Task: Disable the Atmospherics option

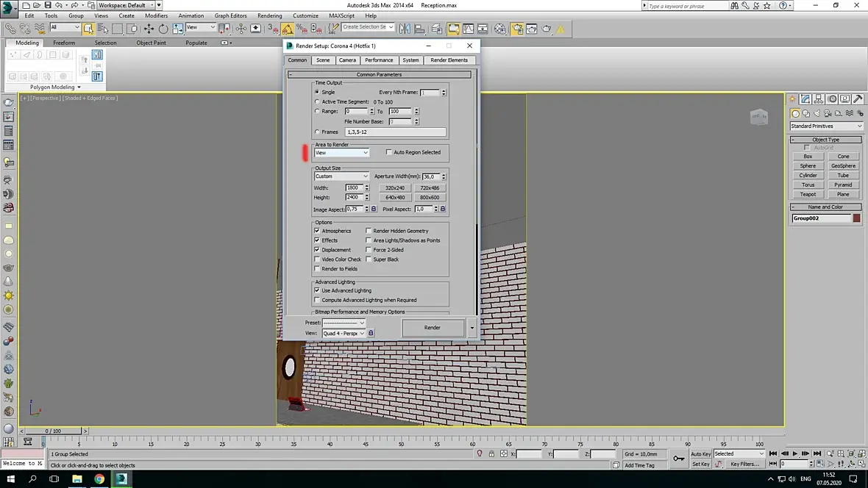Action: click(317, 231)
